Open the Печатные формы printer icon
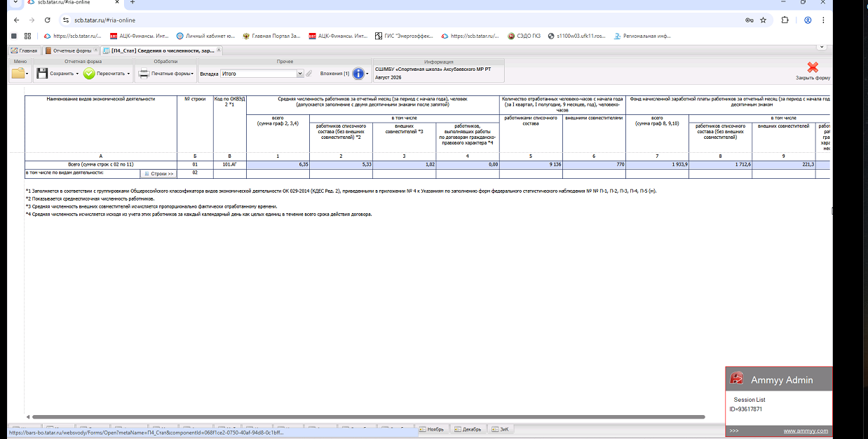This screenshot has height=439, width=868. [144, 73]
